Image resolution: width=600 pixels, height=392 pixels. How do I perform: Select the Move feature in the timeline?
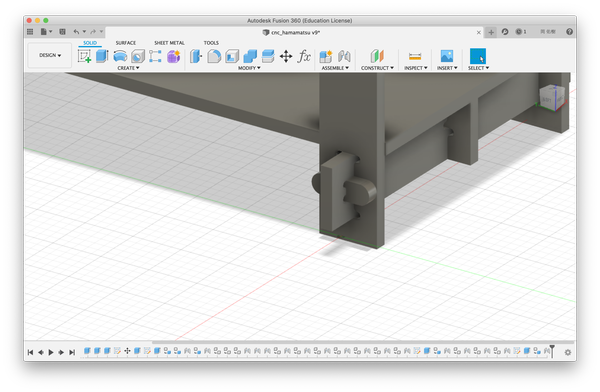click(x=127, y=351)
